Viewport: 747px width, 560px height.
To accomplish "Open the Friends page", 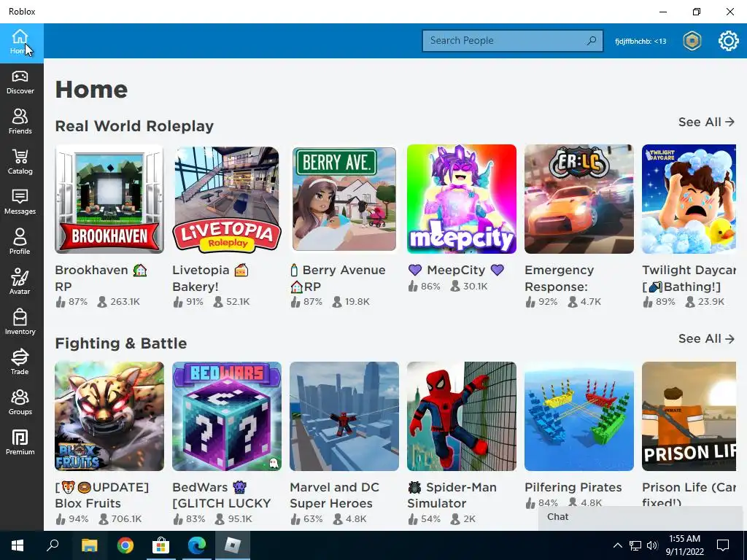I will [21, 122].
